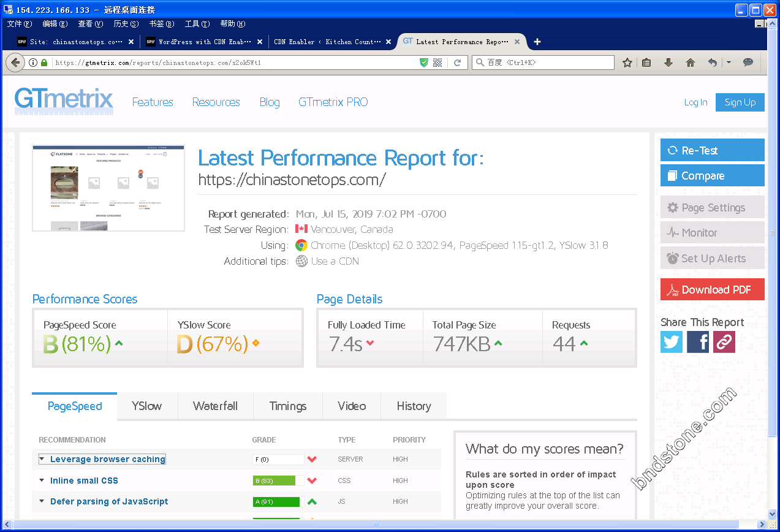Screen dimensions: 780x532
Task: Open dropdown arrow next to undo icon
Action: tap(729, 63)
